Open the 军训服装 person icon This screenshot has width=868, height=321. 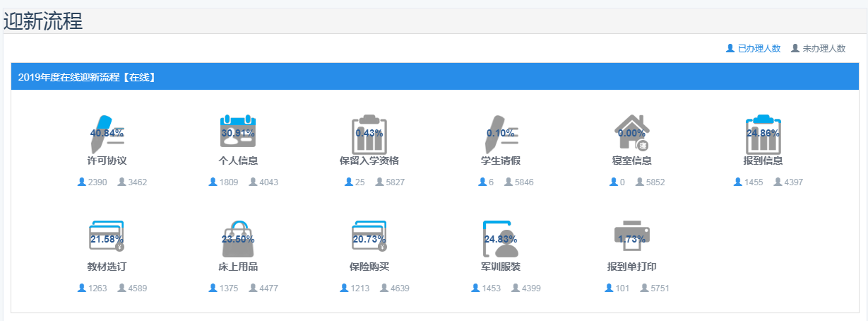[501, 238]
